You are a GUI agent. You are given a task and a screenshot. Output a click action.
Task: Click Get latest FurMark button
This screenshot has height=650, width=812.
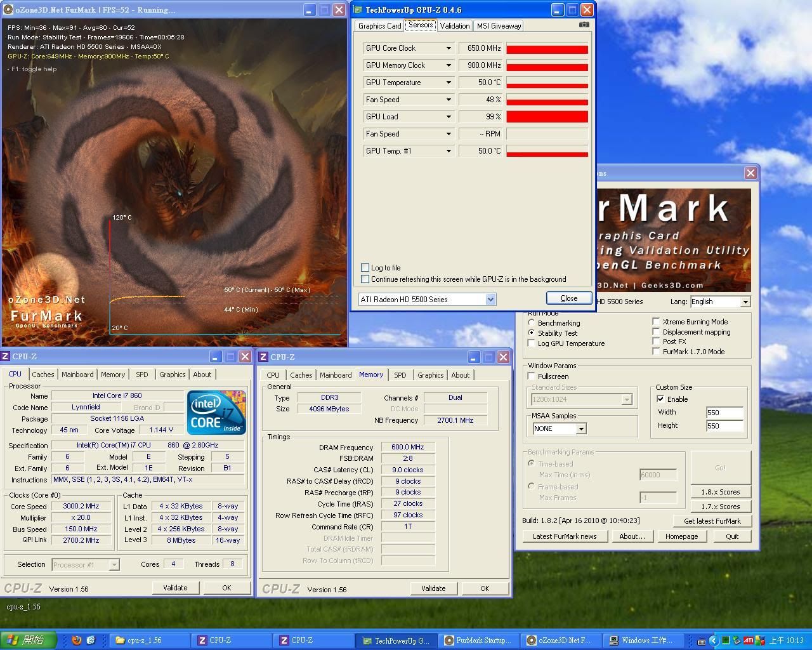pyautogui.click(x=712, y=521)
